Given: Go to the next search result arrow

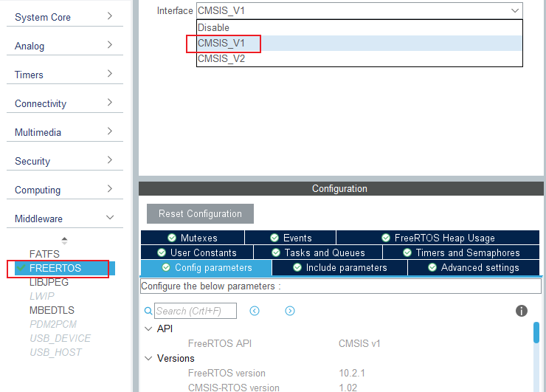Looking at the screenshot, I should coord(290,311).
